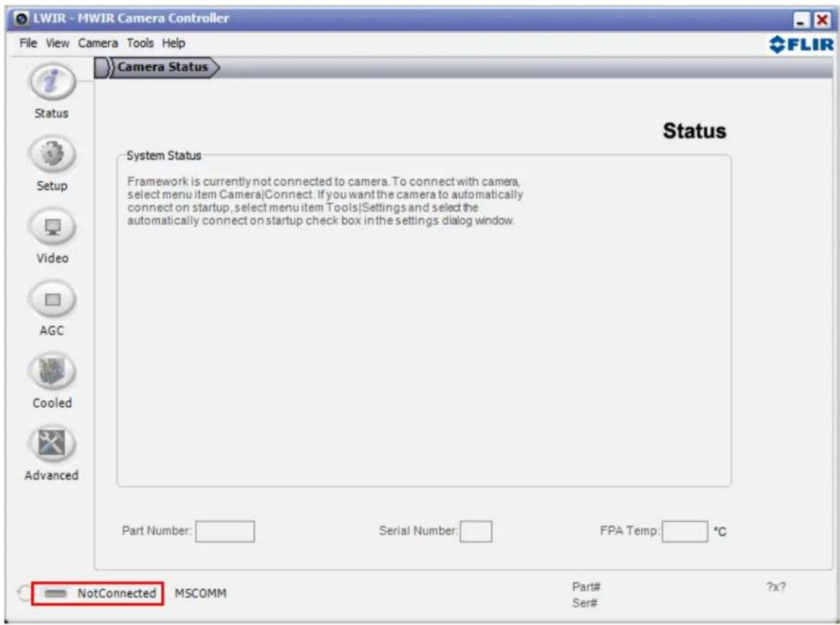Click the ?x? status bar text
Viewport: 840px width, 625px height.
coord(775,587)
